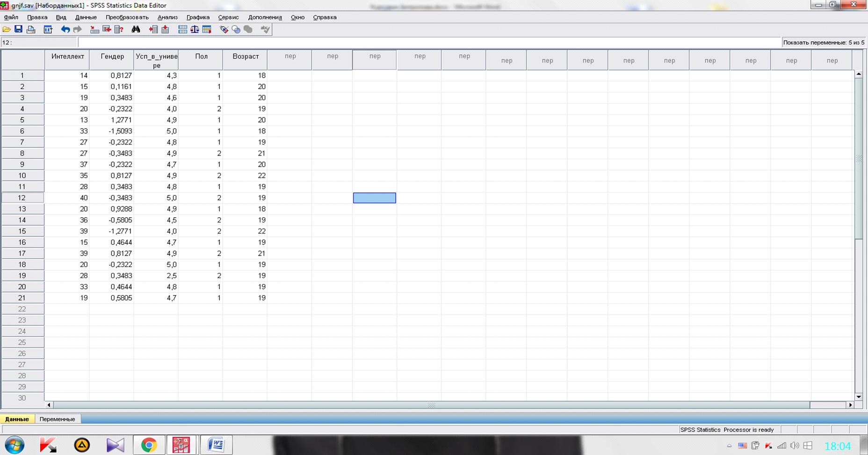Select the Гендер cell with value 0,9288

point(112,209)
